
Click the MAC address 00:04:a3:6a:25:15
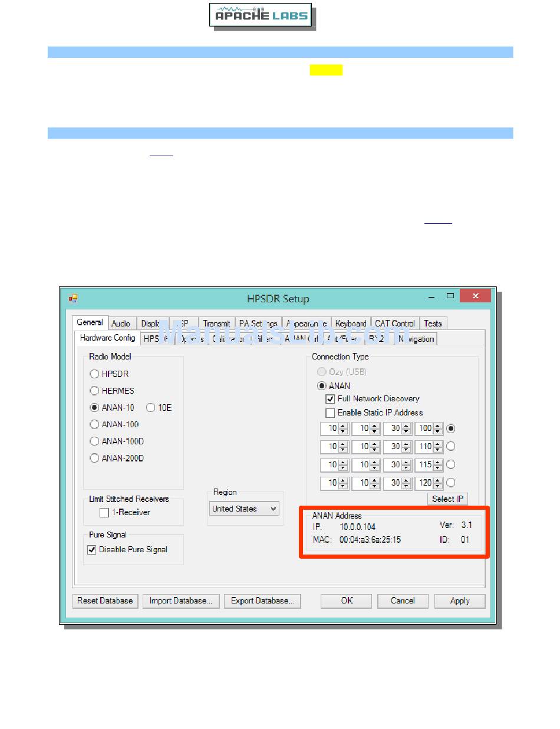[x=370, y=540]
